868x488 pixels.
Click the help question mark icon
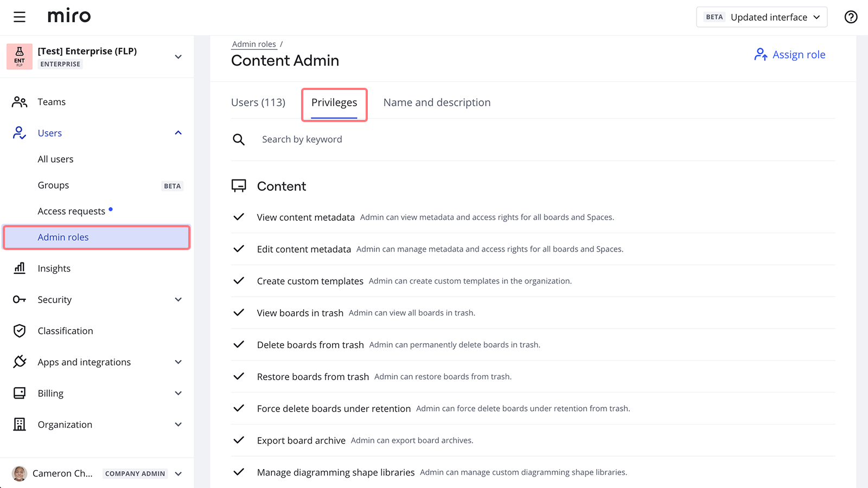[x=851, y=17]
